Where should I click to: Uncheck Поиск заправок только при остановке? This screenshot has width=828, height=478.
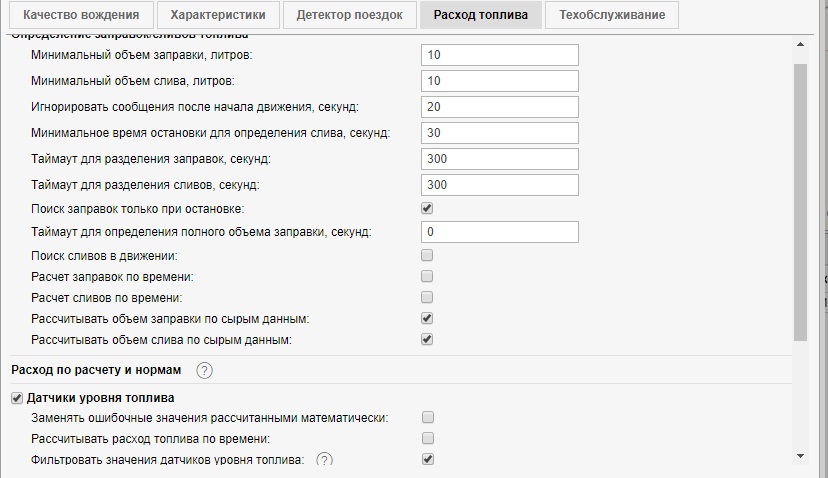click(427, 208)
